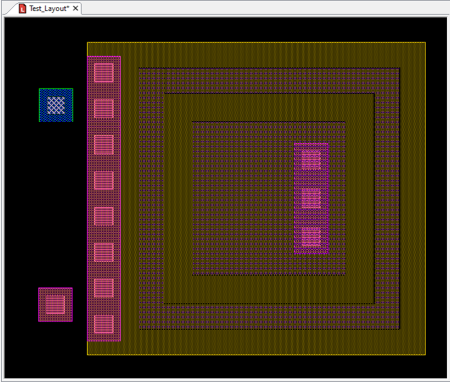Close the Test_Layout* tab

pyautogui.click(x=76, y=8)
